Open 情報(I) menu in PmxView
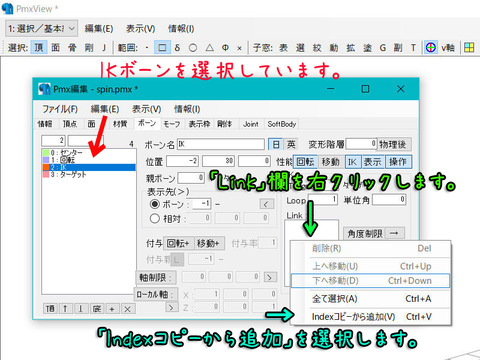The width and height of the screenshot is (480, 360). [181, 29]
